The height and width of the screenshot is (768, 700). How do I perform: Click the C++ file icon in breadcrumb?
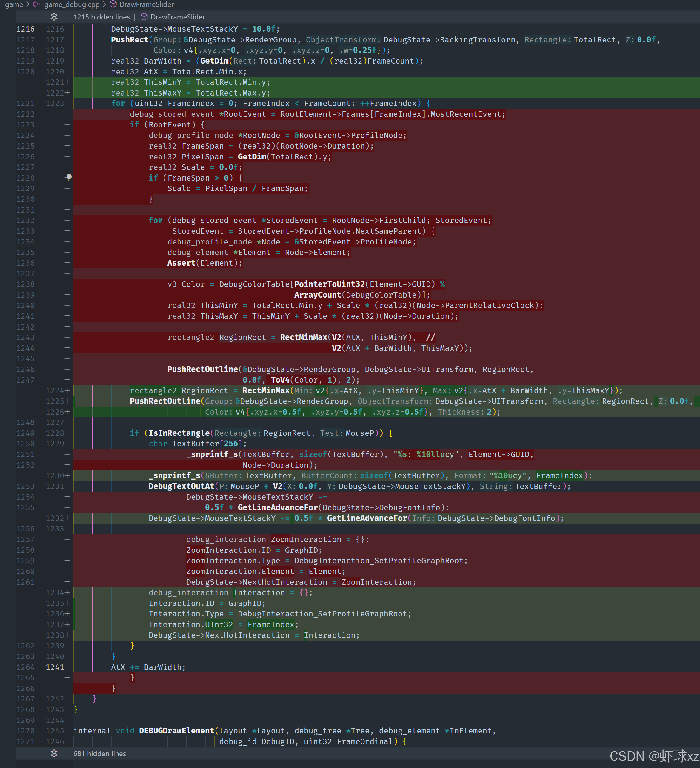coord(37,4)
